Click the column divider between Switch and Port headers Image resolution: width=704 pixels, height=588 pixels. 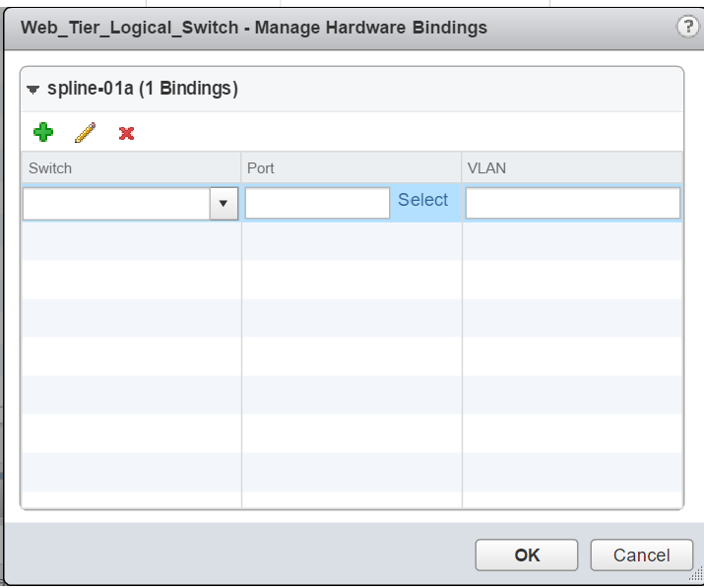point(241,167)
